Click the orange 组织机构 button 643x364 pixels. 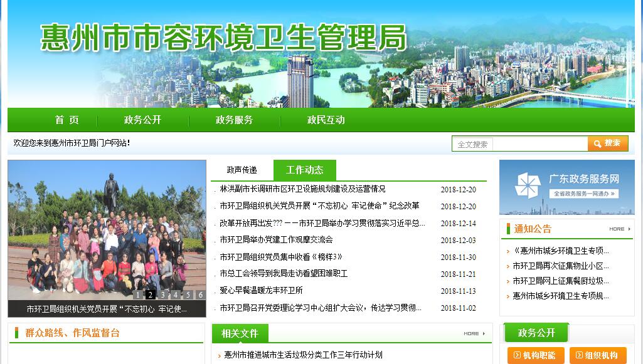click(x=598, y=355)
